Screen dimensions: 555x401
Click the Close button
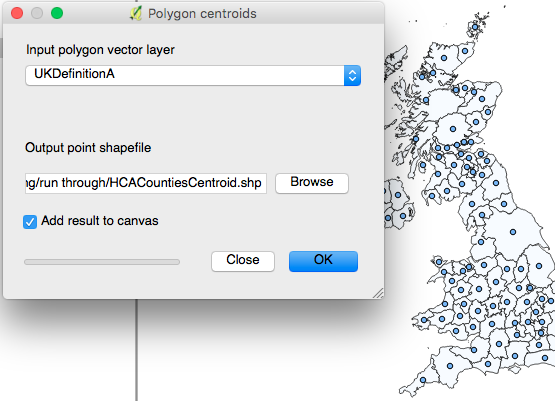pyautogui.click(x=243, y=261)
